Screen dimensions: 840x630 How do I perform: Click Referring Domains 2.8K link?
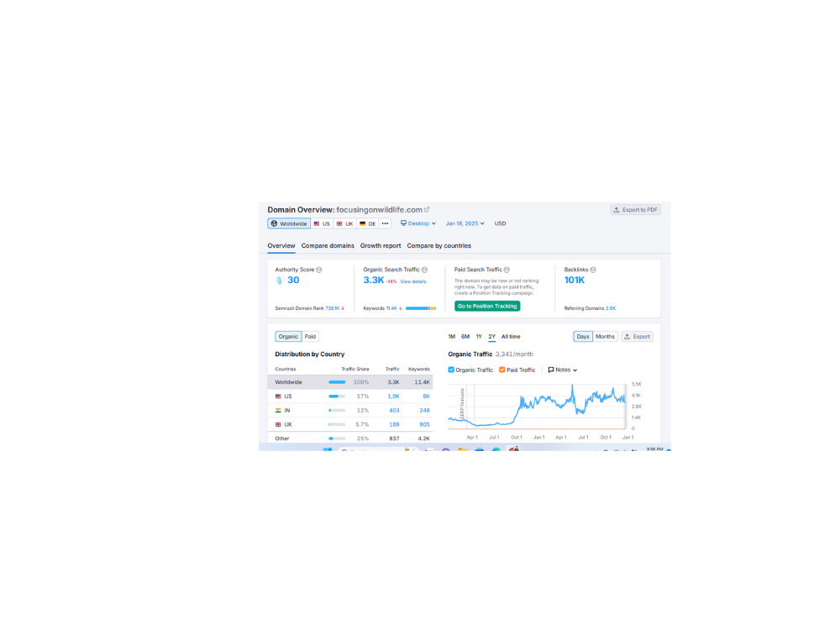(x=611, y=308)
